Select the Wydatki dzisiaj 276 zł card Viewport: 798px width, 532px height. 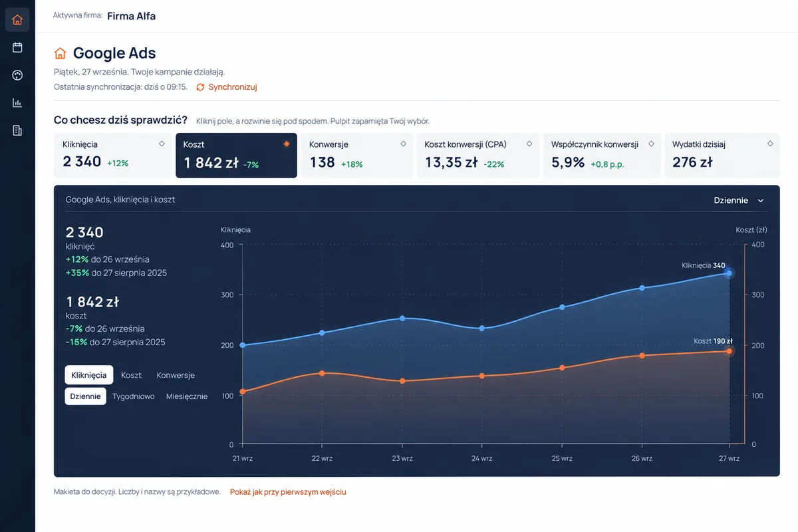[722, 156]
